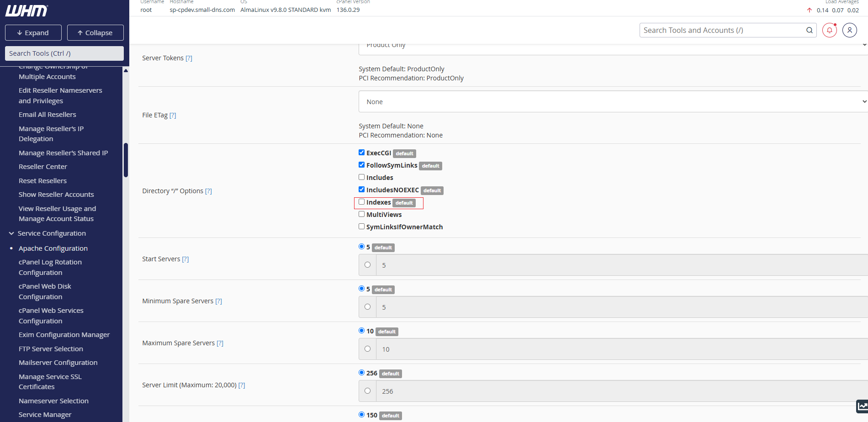
Task: Focus the sidebar Search Tools field
Action: pyautogui.click(x=64, y=53)
